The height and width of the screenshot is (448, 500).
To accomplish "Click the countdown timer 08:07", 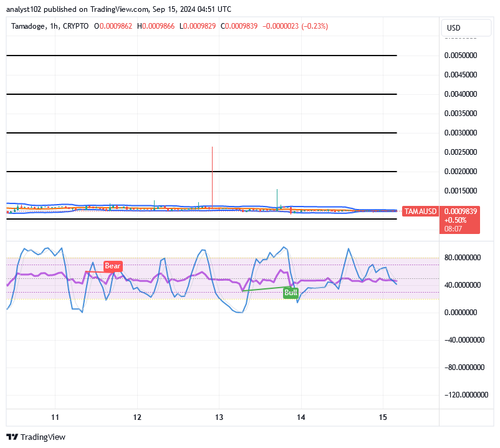I will [453, 229].
